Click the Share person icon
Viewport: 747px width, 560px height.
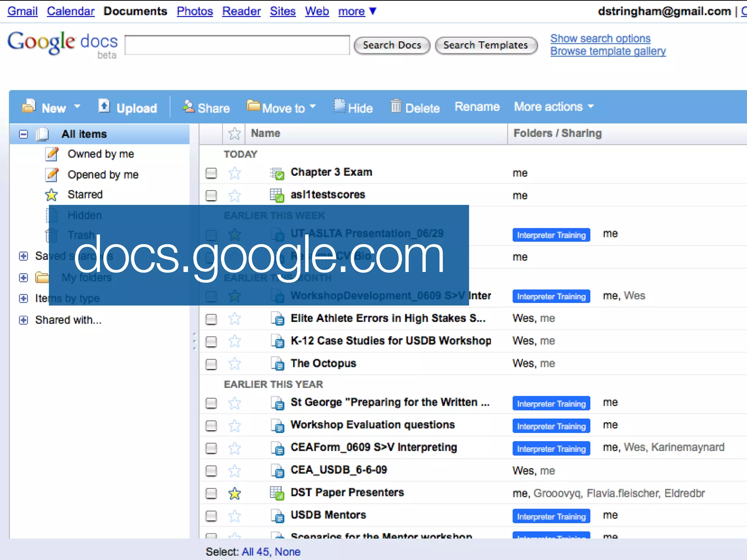(188, 106)
